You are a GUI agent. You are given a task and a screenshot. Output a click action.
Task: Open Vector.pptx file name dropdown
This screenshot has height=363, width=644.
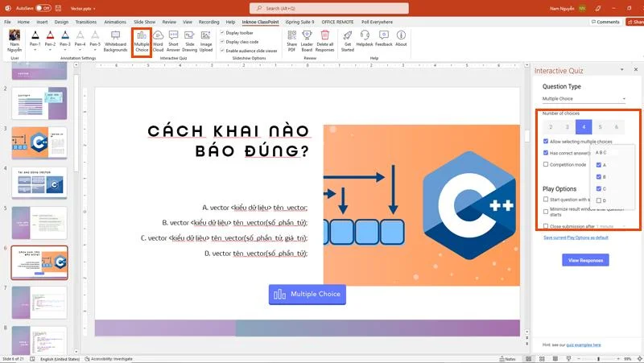pos(94,9)
